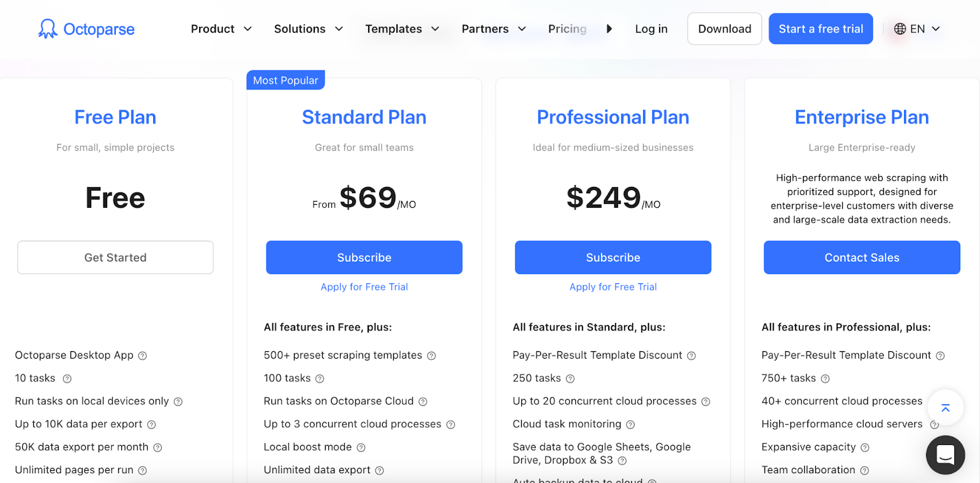Click help icon beside Cloud task monitoring
The height and width of the screenshot is (483, 980).
630,424
